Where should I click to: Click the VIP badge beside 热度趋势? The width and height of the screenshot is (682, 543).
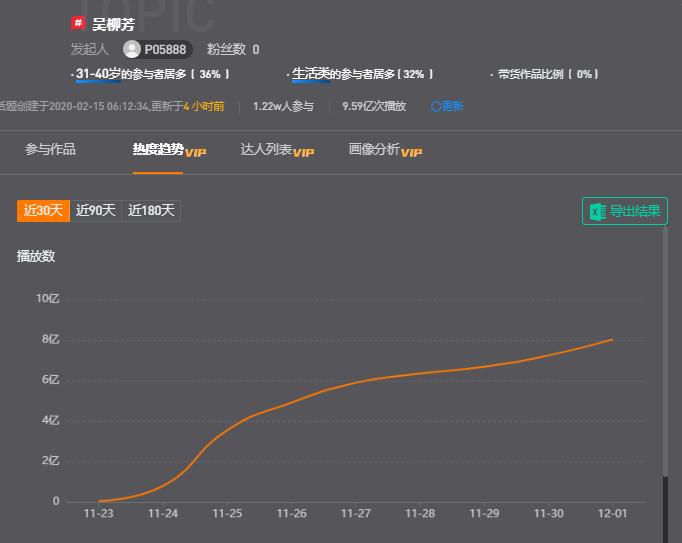pos(195,152)
